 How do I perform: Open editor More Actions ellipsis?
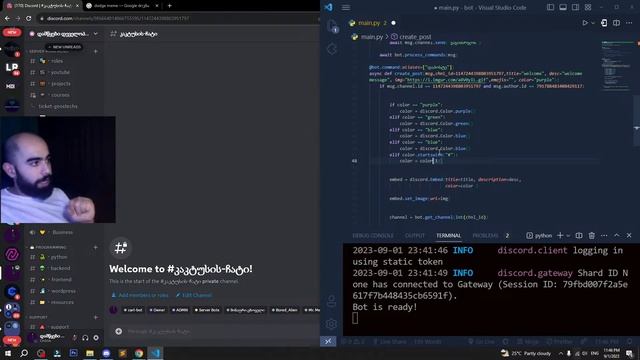point(629,23)
